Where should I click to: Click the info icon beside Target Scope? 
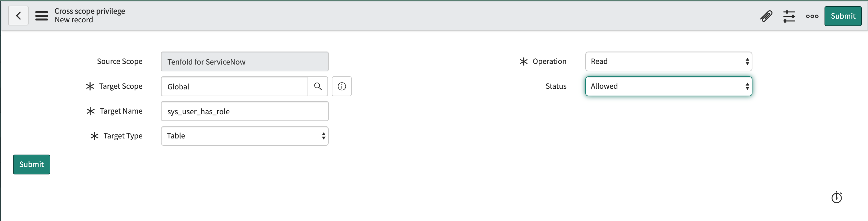tap(342, 86)
